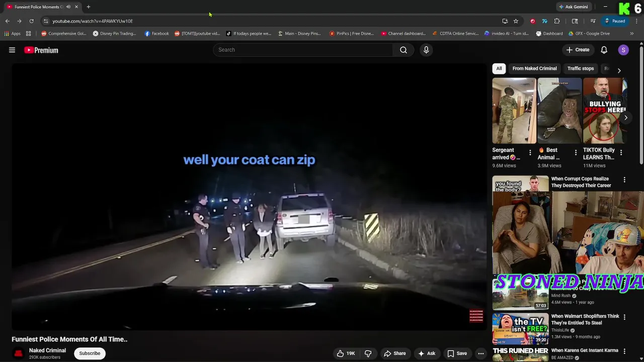Open menu for When Walmart Shoplifters video
The width and height of the screenshot is (644, 362).
point(624,317)
